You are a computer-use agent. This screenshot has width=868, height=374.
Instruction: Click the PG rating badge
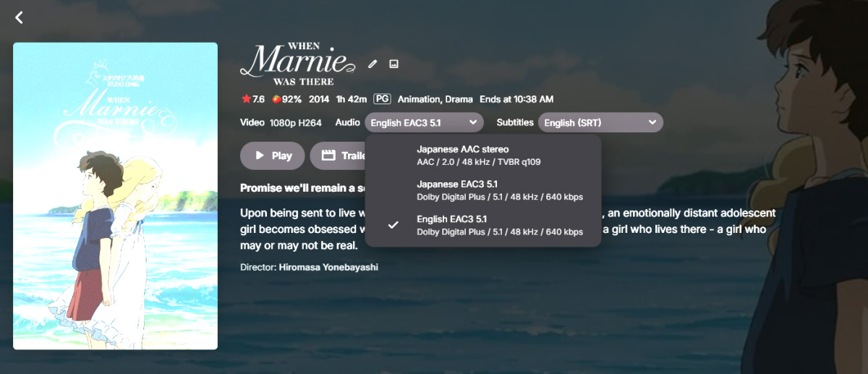pos(383,99)
